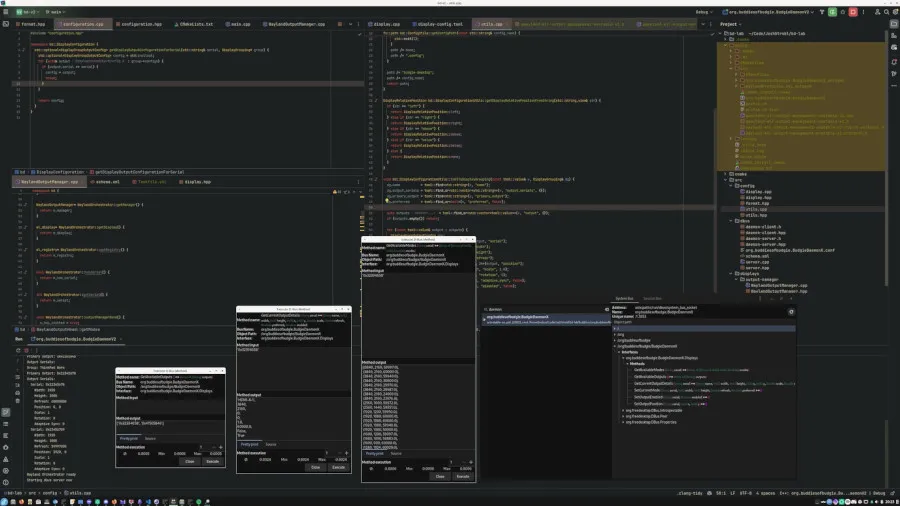Screen dimensions: 900x506
Task: Switch to the display.cpp editor tab
Action: click(383, 24)
